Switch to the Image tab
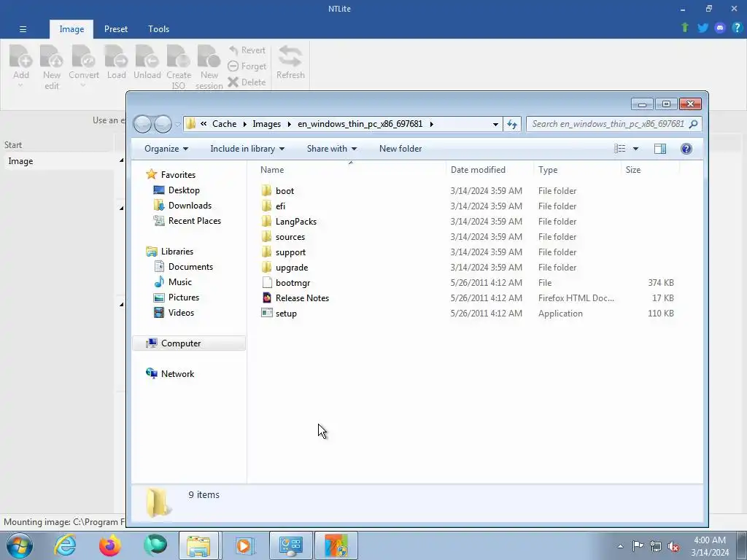747x560 pixels. (71, 29)
